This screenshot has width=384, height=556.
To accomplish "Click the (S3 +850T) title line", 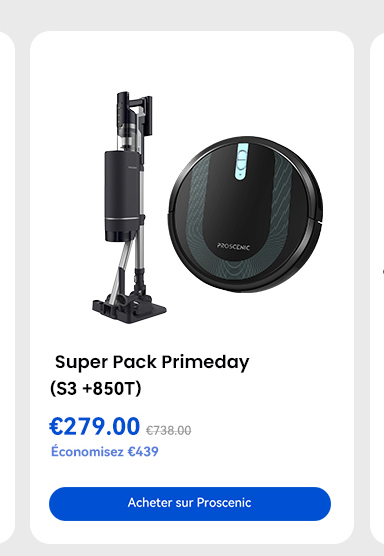I will point(96,388).
